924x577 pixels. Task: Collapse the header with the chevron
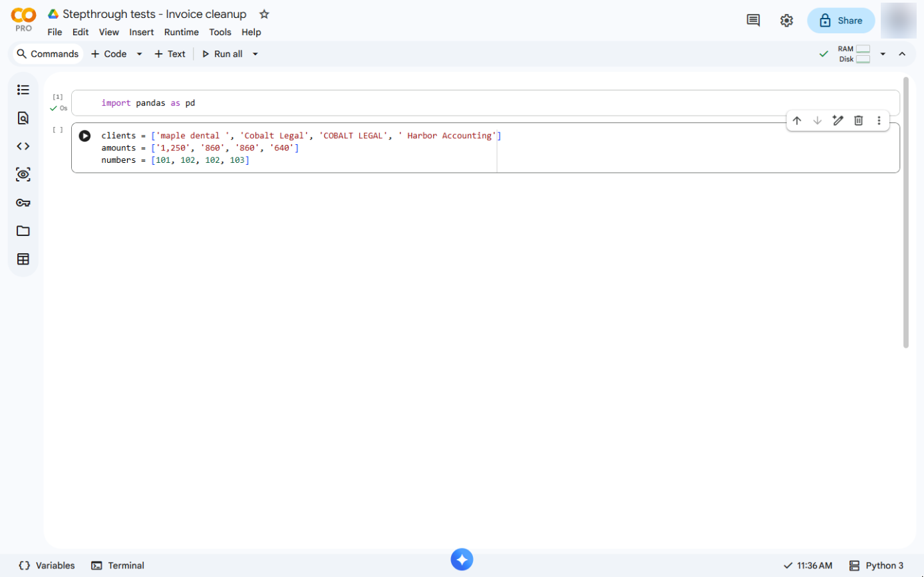point(902,54)
